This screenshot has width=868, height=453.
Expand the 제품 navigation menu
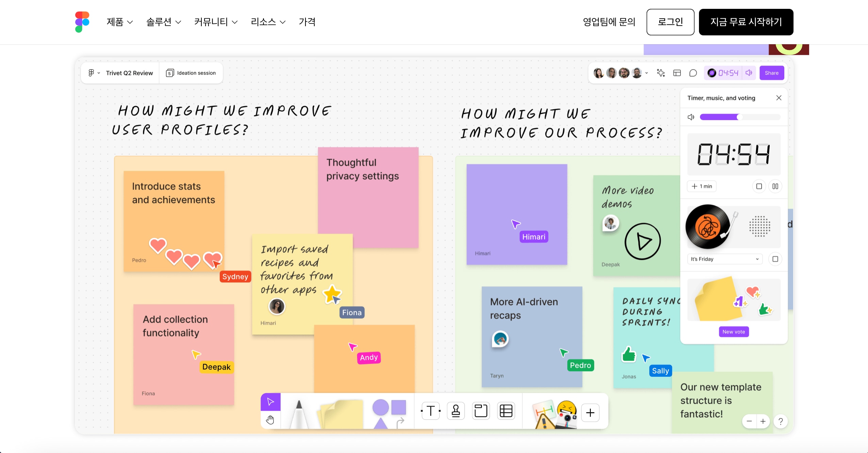[x=119, y=22]
